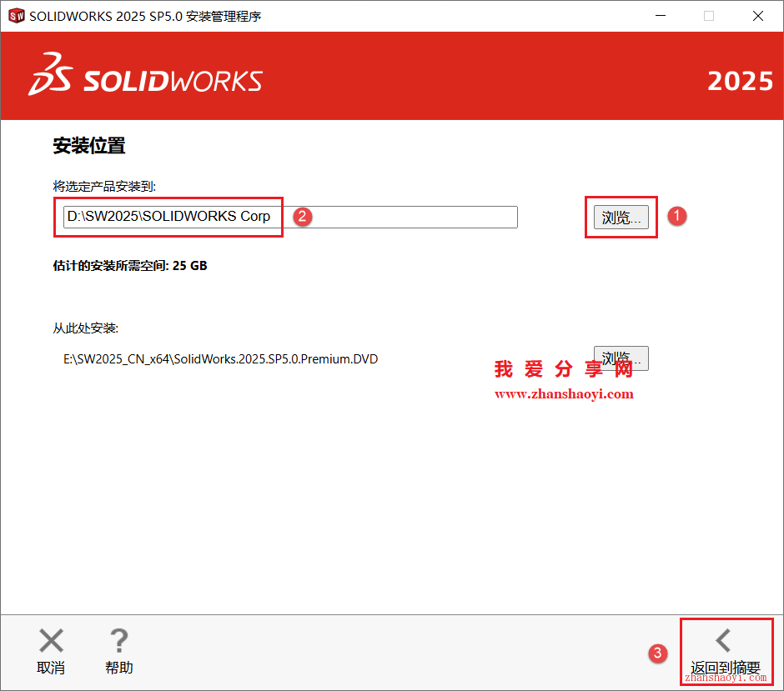Browse for the install source location
The height and width of the screenshot is (691, 784).
(621, 358)
